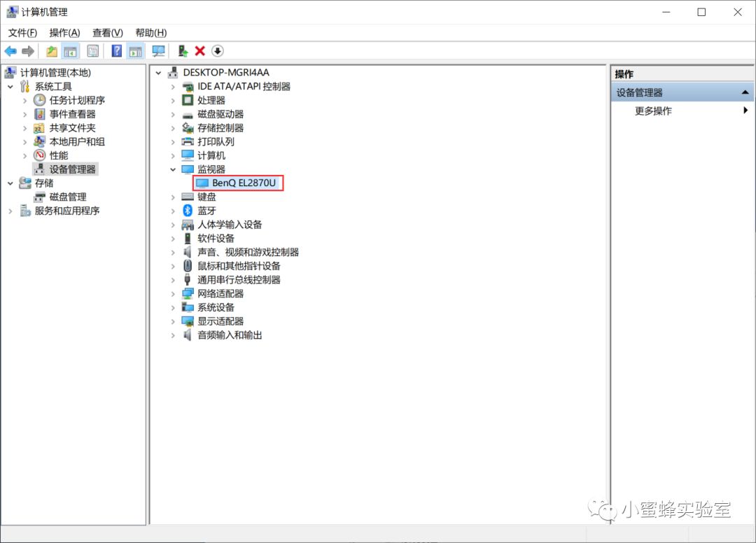The height and width of the screenshot is (543, 756).
Task: Expand the 事件查看器 node
Action: pyautogui.click(x=25, y=114)
